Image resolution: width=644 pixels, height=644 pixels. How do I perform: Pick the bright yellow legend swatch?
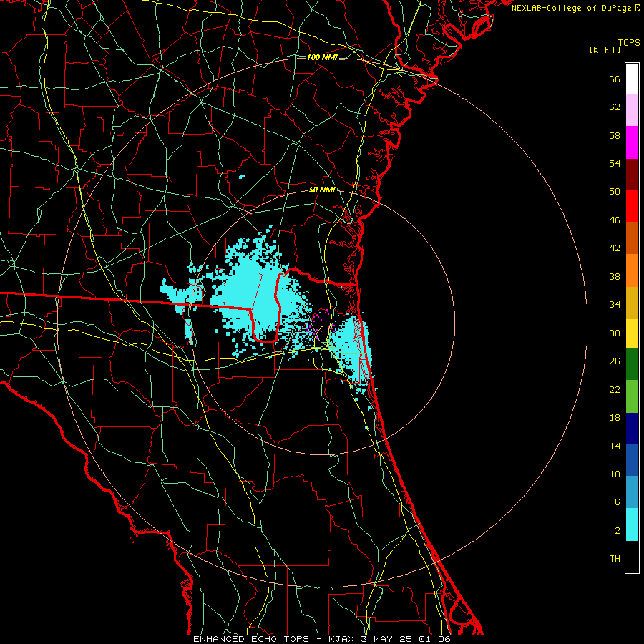[632, 333]
